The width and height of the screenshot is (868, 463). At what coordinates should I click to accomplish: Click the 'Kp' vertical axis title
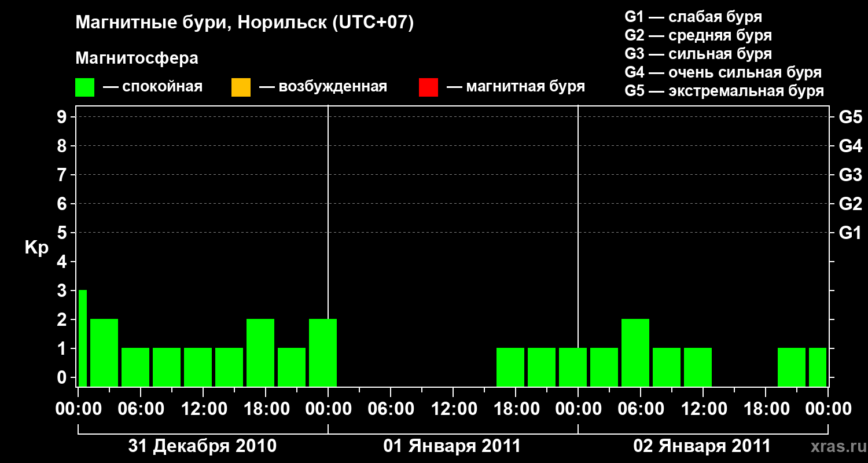36,248
